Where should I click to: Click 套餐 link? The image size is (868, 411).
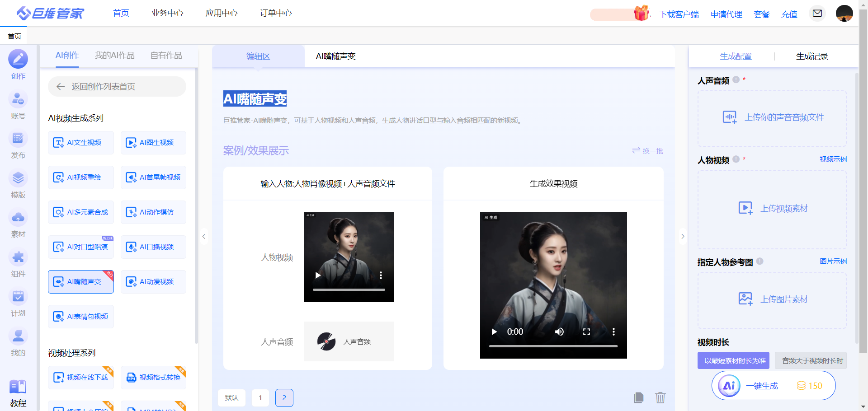pyautogui.click(x=762, y=14)
